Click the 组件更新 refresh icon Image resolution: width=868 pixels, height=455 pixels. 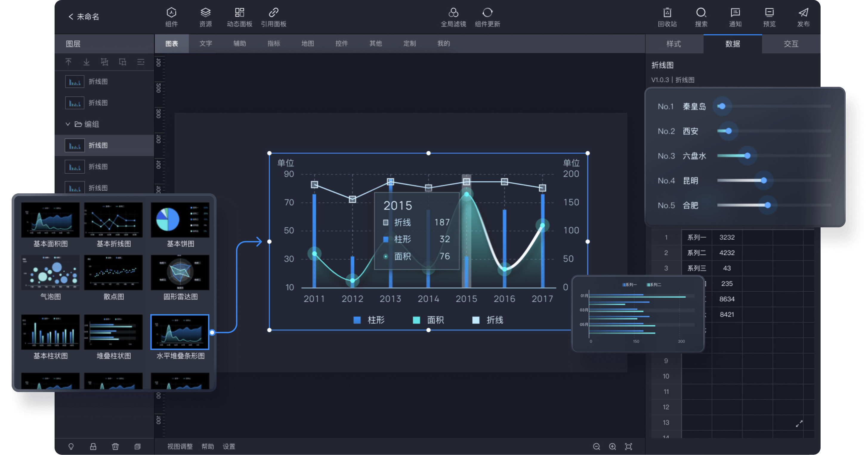coord(487,13)
